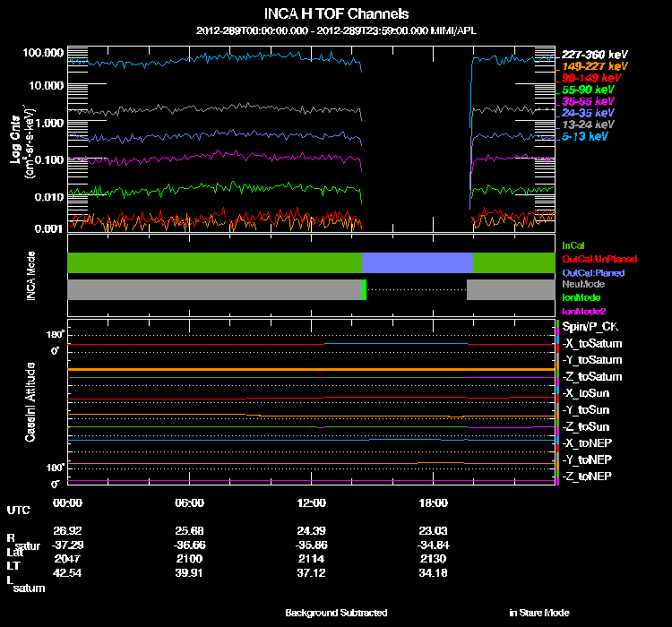Click the small green IonMode bar segment

(364, 290)
